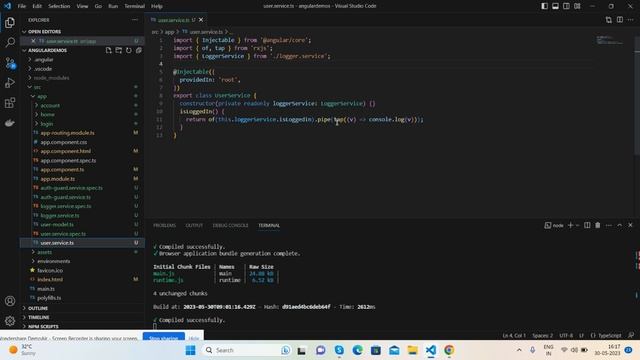
Task: Click New Folder icon in ANGULARDEMOS header
Action: (x=118, y=50)
